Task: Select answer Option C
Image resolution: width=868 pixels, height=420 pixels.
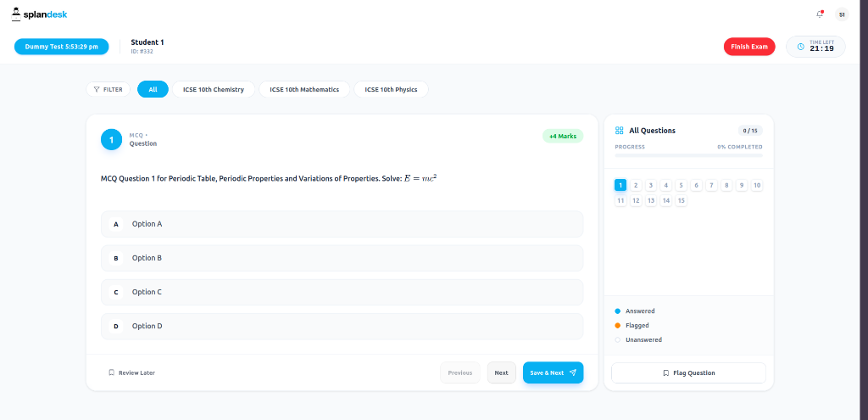Action: 342,292
